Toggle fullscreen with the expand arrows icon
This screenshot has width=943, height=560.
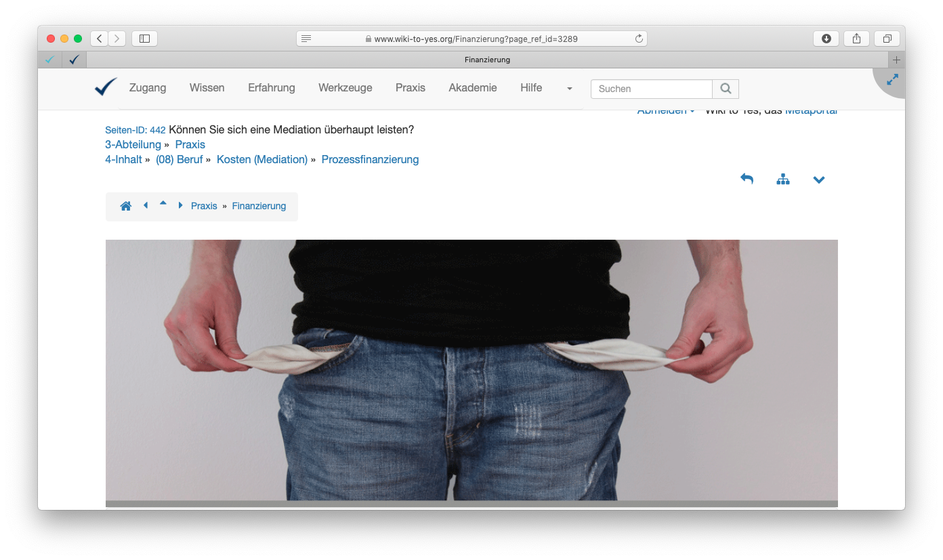[892, 80]
